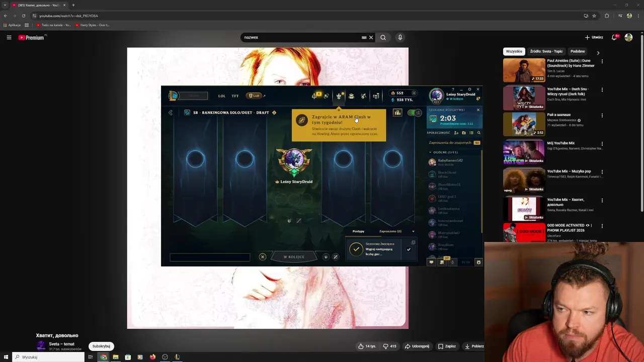Open Windows Start button
Viewport: 644px width, 362px height.
coord(6,357)
